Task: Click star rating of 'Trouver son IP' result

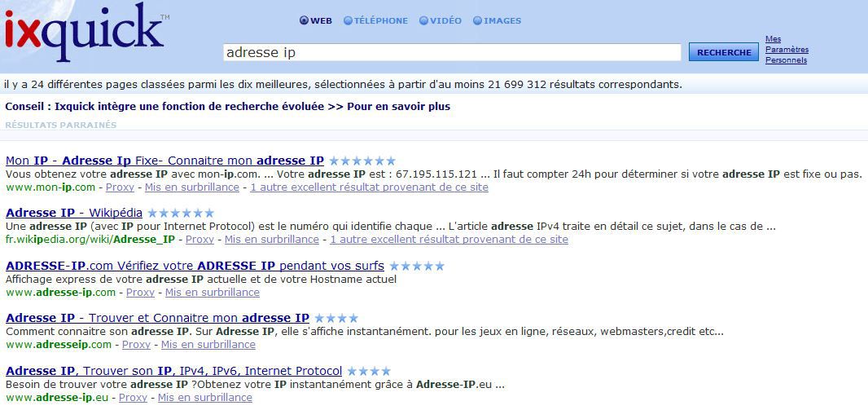Action: click(369, 371)
